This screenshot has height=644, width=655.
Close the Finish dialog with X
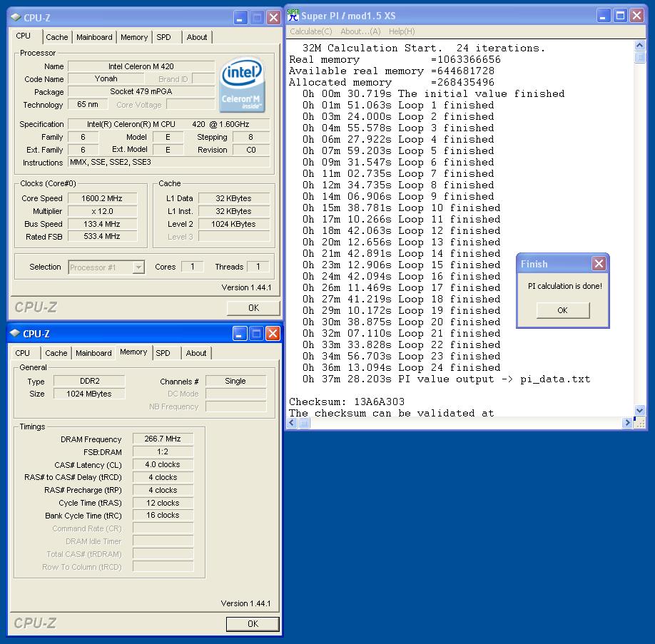[x=599, y=264]
